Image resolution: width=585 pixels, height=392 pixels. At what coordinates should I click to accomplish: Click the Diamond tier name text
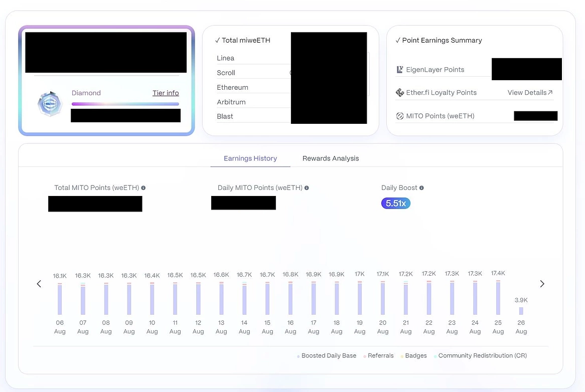click(x=86, y=93)
